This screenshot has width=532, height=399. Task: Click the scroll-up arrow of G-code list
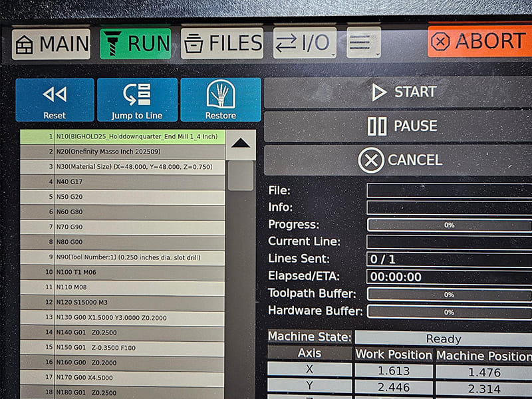241,144
